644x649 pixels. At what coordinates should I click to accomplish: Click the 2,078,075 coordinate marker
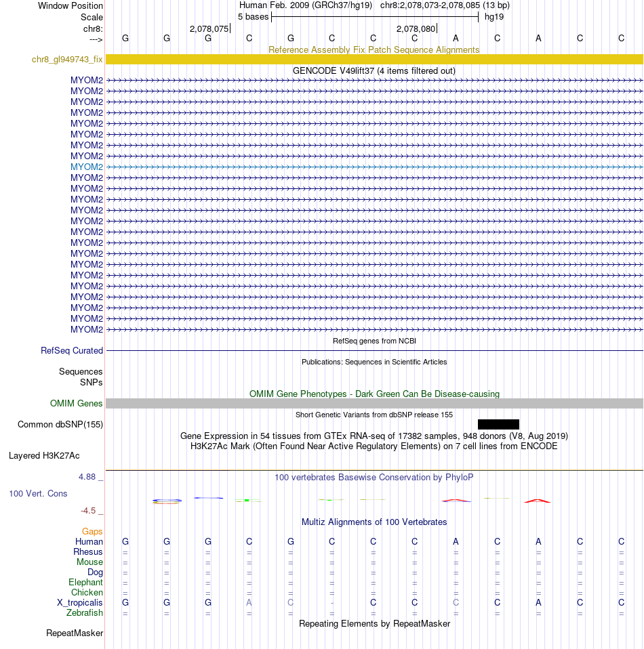[209, 29]
